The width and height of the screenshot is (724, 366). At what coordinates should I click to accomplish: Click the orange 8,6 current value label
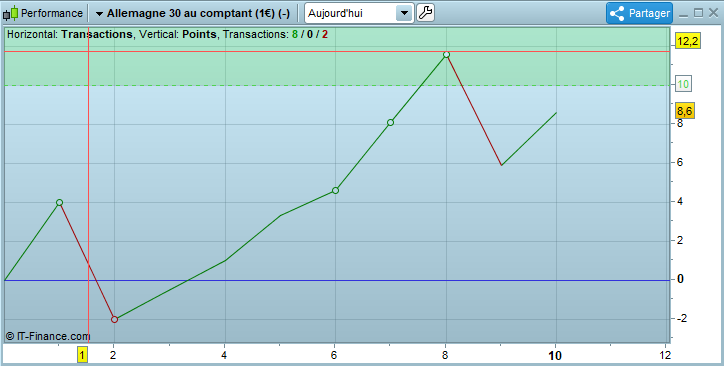(685, 111)
